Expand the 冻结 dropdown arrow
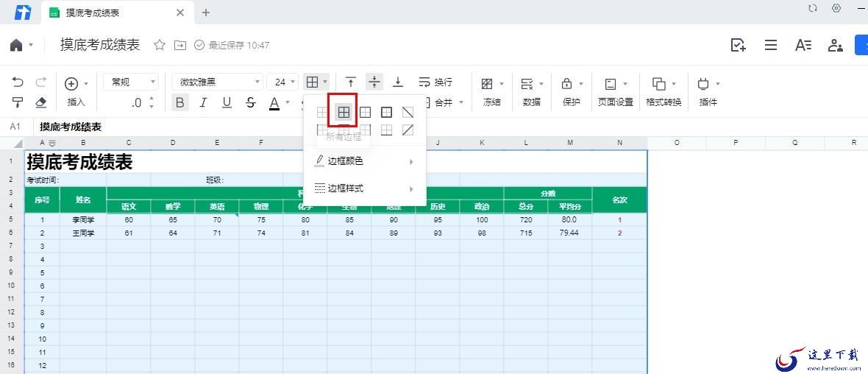 pos(502,84)
